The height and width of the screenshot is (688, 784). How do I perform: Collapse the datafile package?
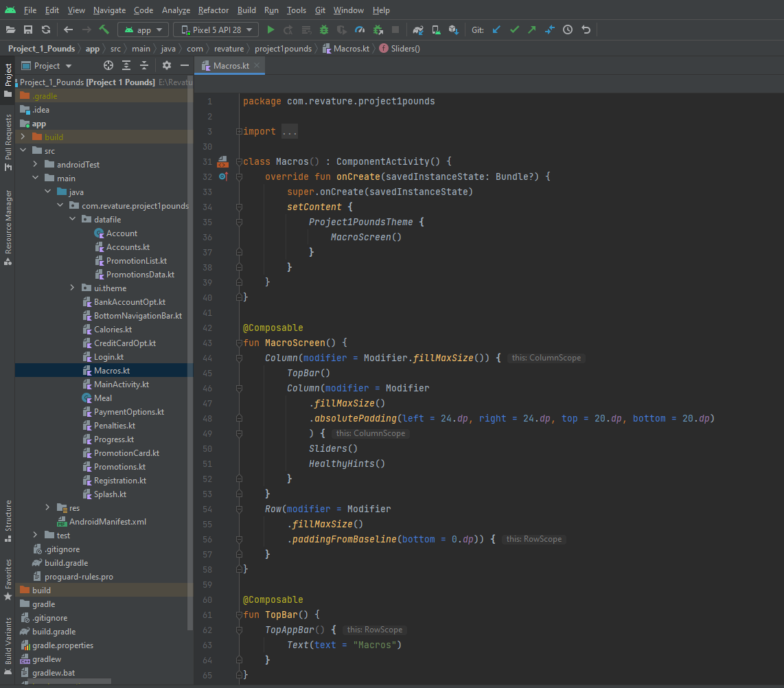(73, 219)
